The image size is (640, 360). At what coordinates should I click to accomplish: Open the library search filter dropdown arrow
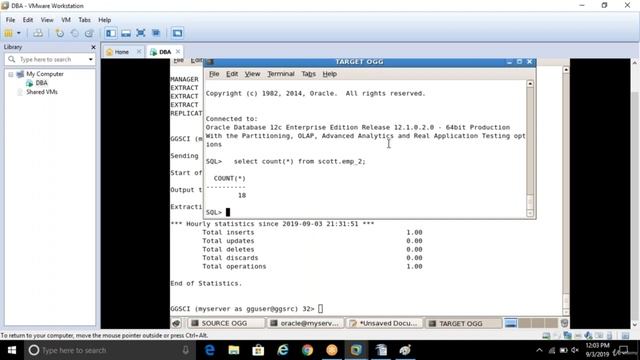[x=90, y=60]
